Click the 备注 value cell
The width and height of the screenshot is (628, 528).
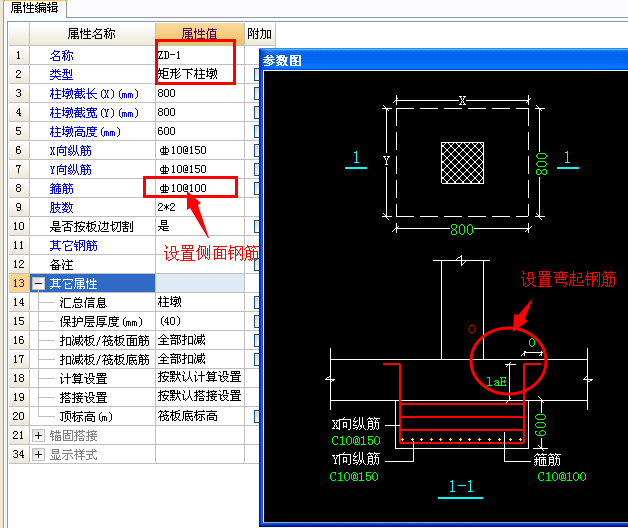point(199,264)
